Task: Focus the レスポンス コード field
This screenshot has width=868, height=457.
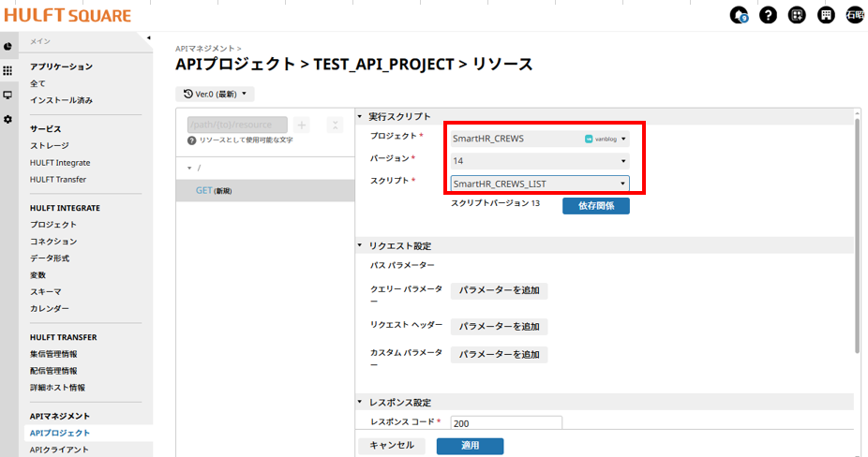Action: pos(506,422)
